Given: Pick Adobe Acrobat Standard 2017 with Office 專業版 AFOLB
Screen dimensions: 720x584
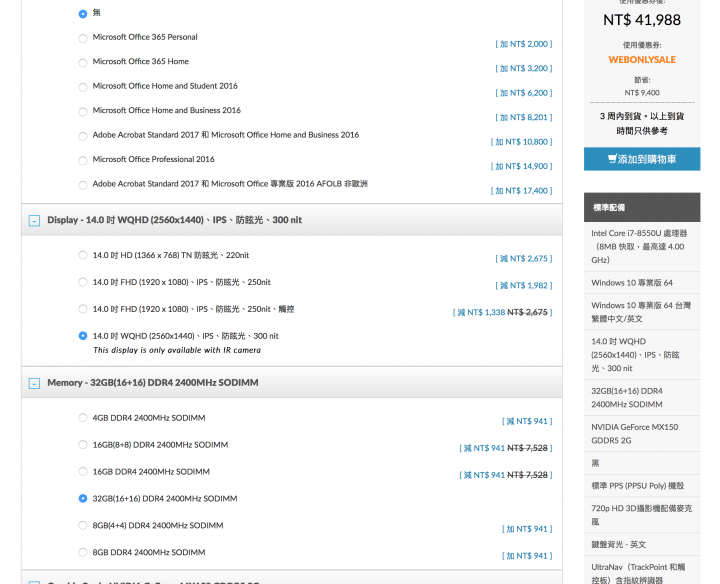Looking at the screenshot, I should [83, 185].
